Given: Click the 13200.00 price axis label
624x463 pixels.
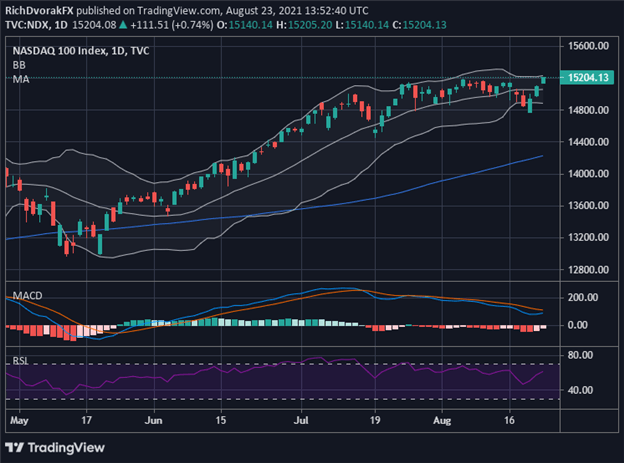Looking at the screenshot, I should (588, 237).
